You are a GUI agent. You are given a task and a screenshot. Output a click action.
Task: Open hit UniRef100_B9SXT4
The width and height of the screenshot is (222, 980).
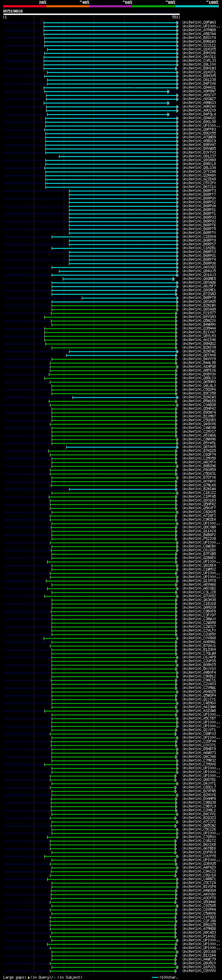coord(199,38)
